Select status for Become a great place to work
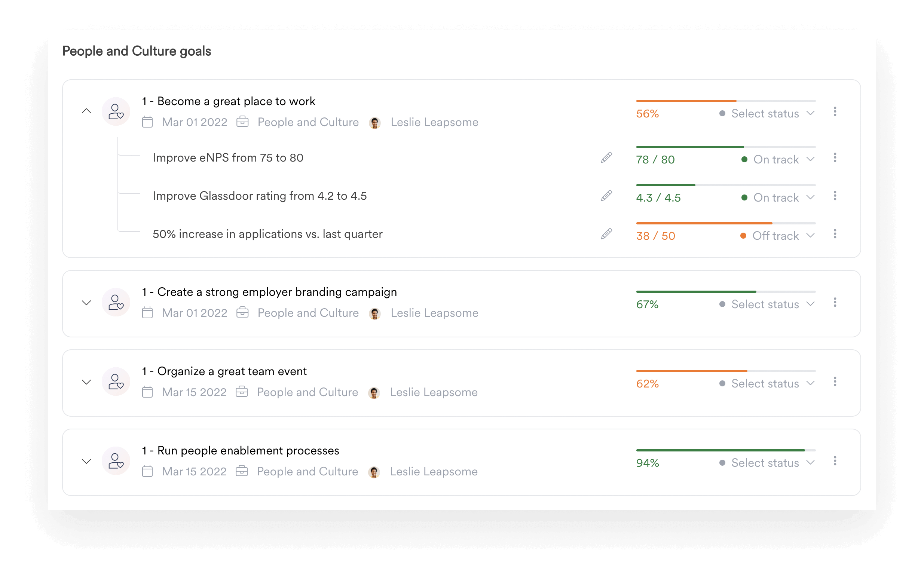This screenshot has width=924, height=576. (767, 114)
